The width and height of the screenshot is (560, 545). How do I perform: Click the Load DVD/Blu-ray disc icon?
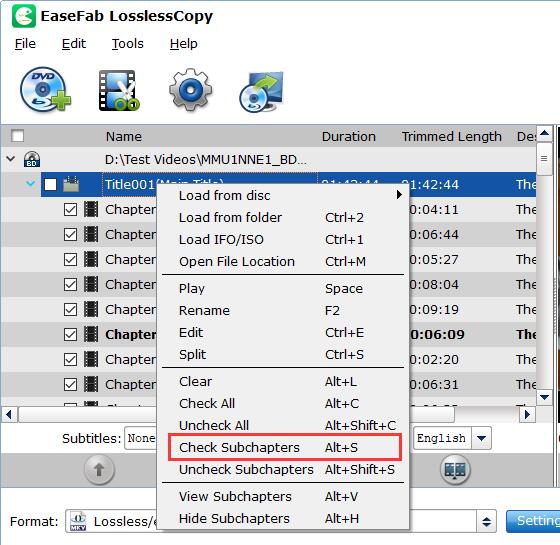click(45, 89)
